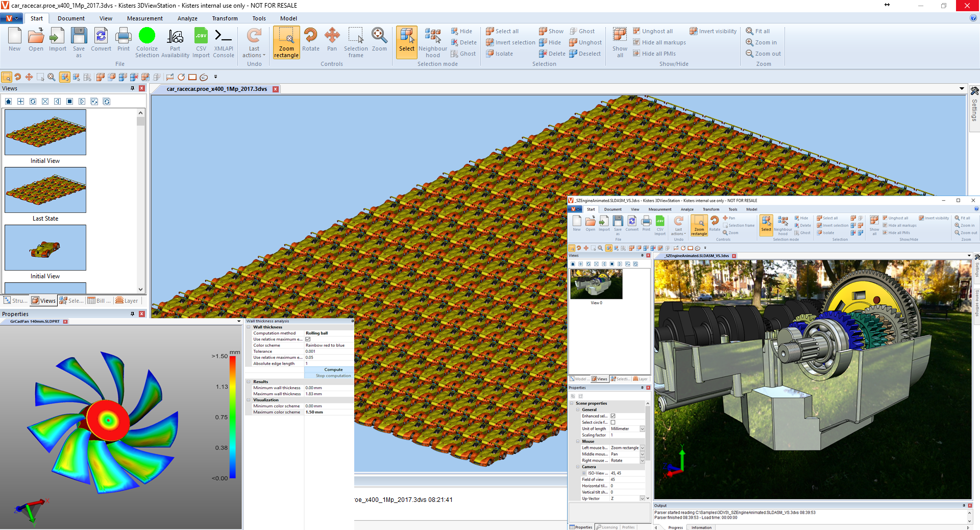
Task: Click the help question mark icon
Action: click(x=973, y=18)
